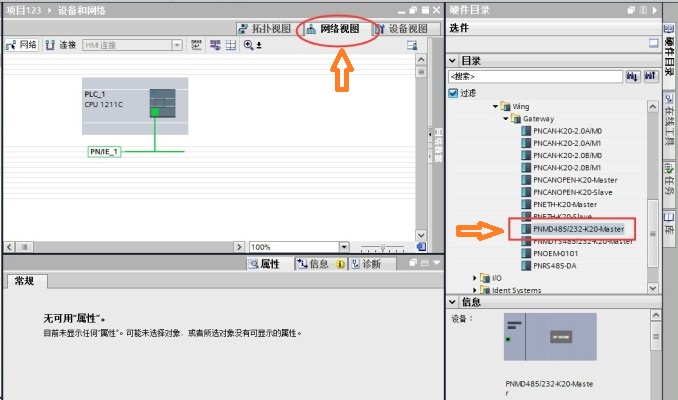Screen dimensions: 678x400
Task: Click the catalog profile icon under 选件
Action: click(653, 43)
